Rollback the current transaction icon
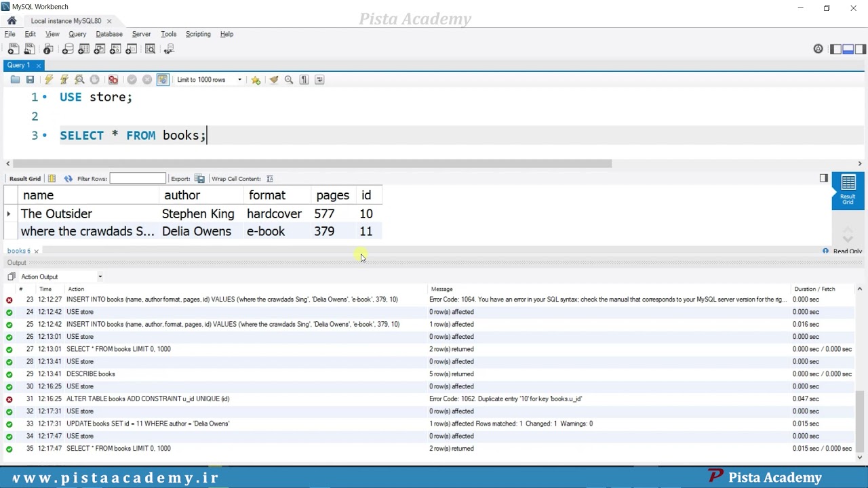Image resolution: width=868 pixels, height=488 pixels. [147, 80]
